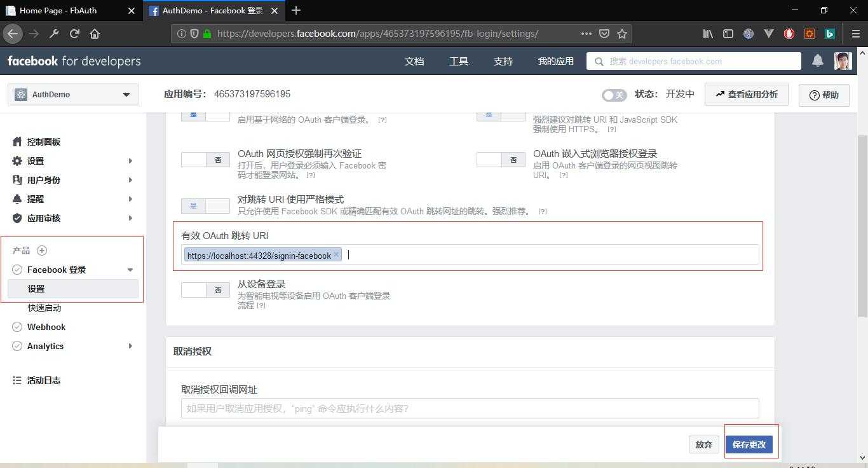The width and height of the screenshot is (868, 468).
Task: Click the 查看应用分析 button
Action: click(747, 94)
